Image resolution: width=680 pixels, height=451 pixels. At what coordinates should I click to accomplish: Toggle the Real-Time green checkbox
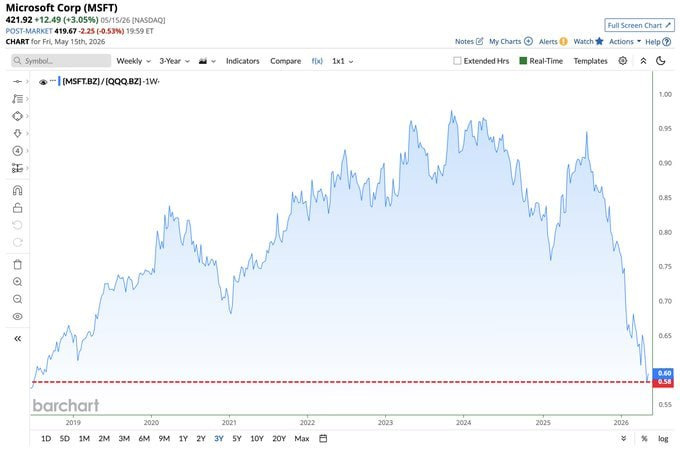point(523,61)
